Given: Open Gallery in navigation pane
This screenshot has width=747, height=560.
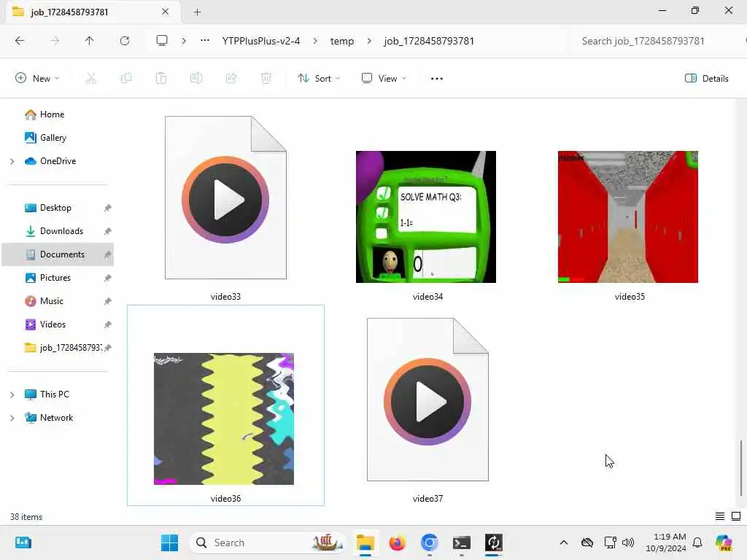Looking at the screenshot, I should point(53,138).
